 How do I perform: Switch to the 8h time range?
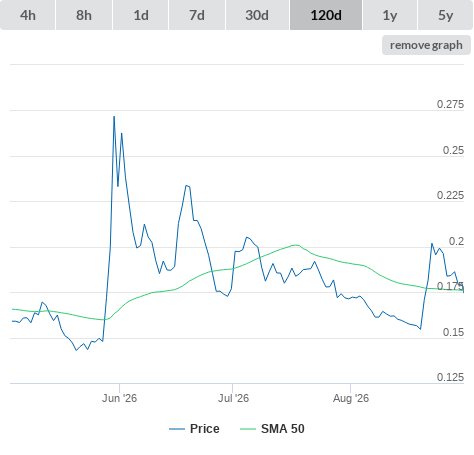(84, 15)
